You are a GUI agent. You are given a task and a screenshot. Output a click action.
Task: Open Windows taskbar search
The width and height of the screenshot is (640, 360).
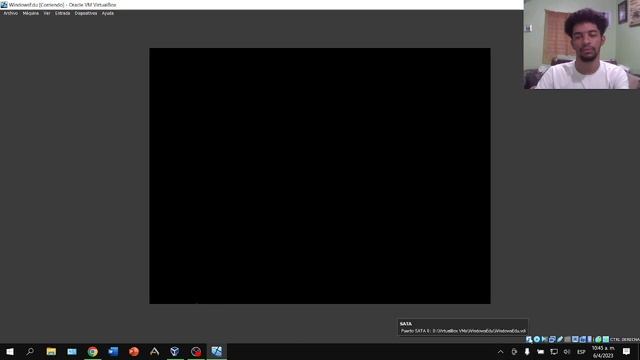pyautogui.click(x=30, y=351)
